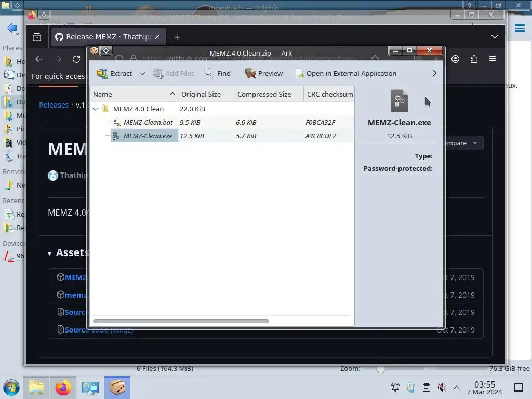Click the horizontal scrollbar in Ark file list
532x399 pixels.
(x=181, y=321)
